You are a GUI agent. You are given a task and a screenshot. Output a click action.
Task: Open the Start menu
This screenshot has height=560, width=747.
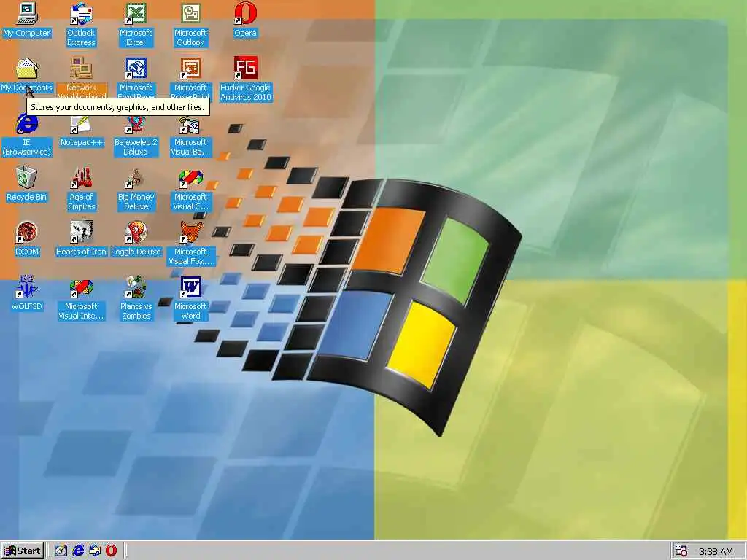(x=23, y=551)
